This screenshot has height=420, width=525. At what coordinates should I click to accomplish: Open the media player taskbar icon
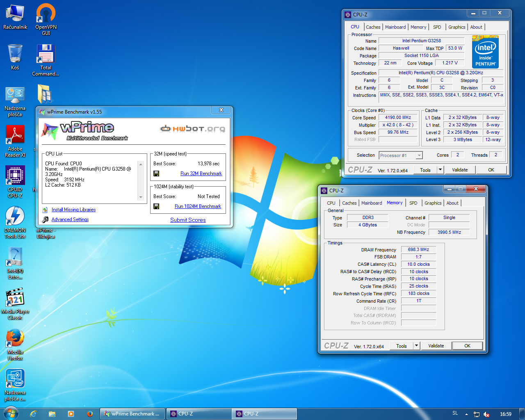tap(71, 414)
